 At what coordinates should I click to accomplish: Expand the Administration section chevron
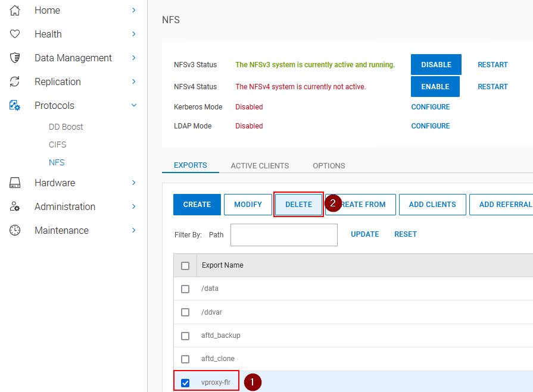coord(133,206)
